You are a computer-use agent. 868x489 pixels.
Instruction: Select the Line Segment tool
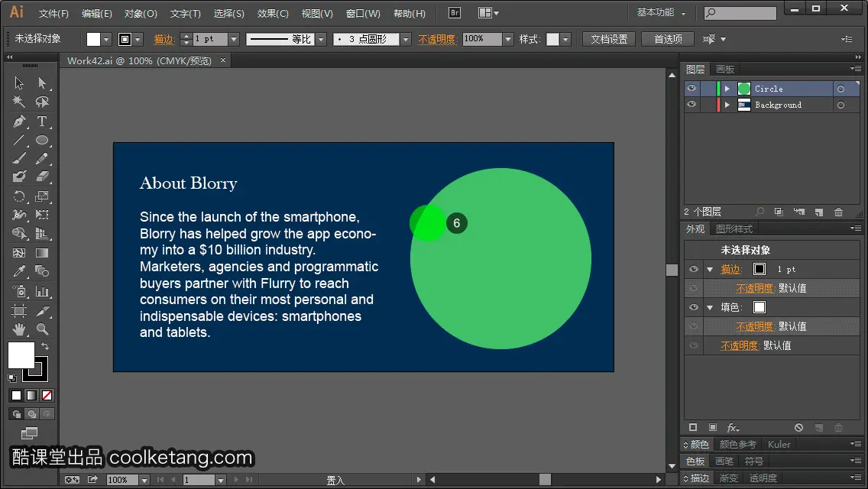point(19,140)
